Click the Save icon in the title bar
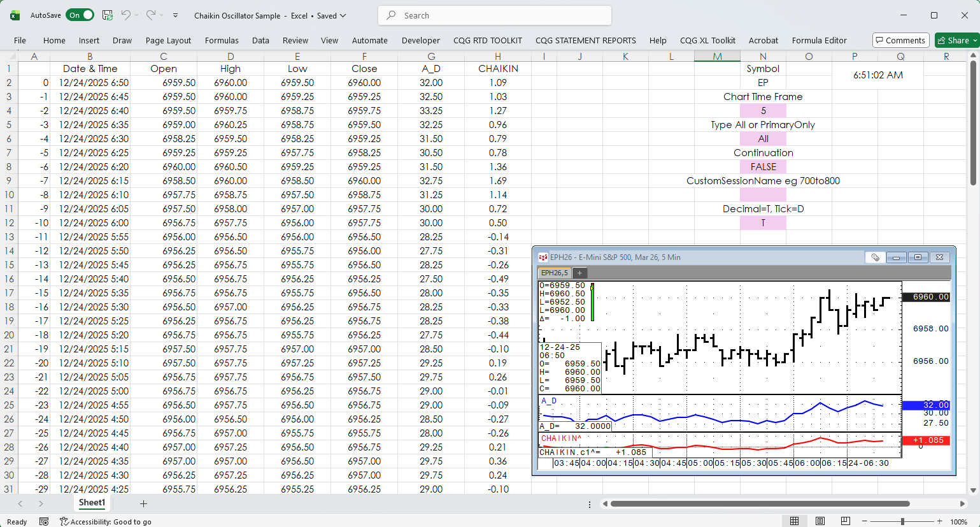Screen dimensions: 980x527 [x=108, y=15]
